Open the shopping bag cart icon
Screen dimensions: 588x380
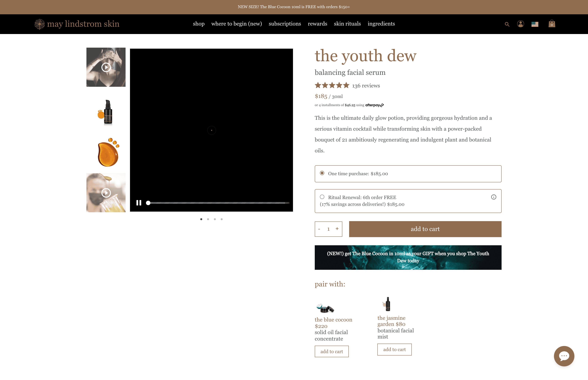[x=552, y=24]
